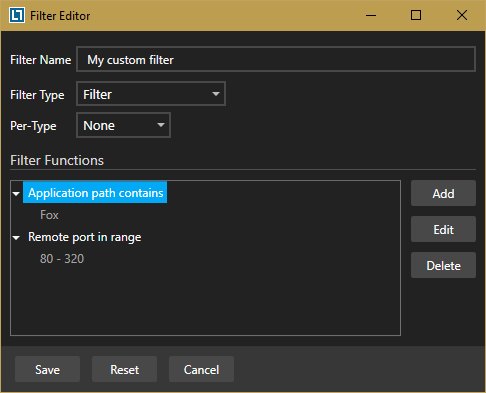Select the Remote port in range function

click(85, 237)
